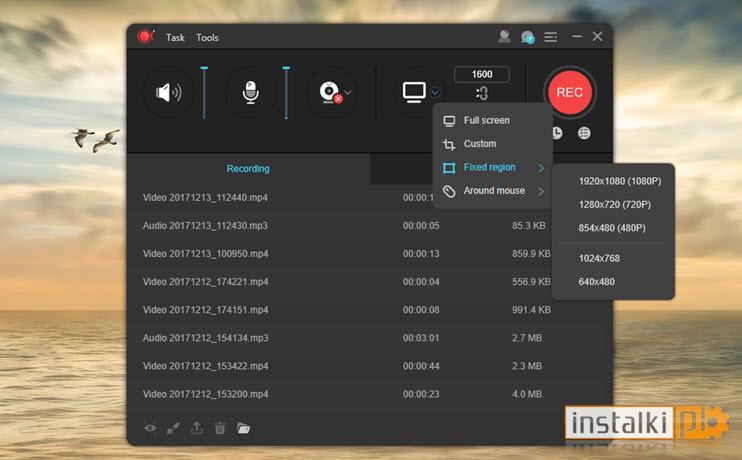Open the Task menu
This screenshot has width=742, height=460.
tap(175, 37)
